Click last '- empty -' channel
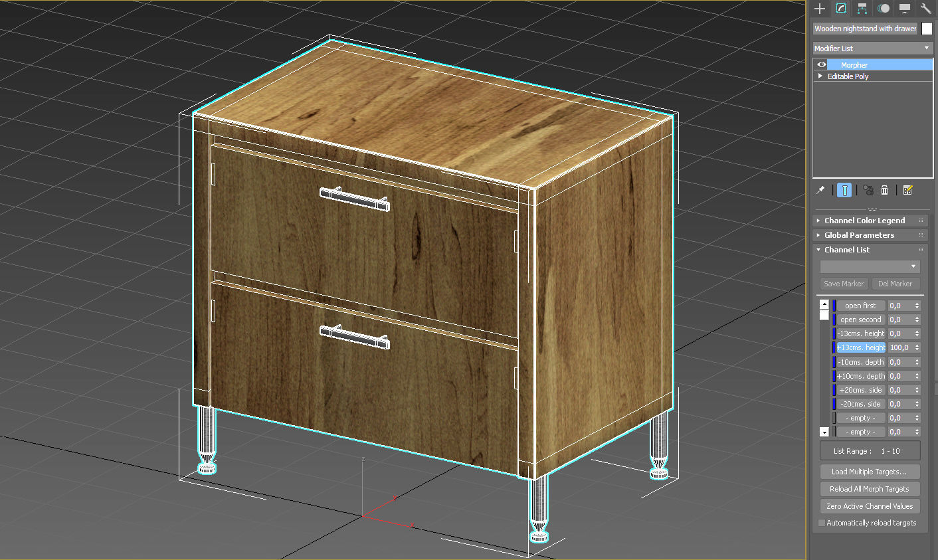This screenshot has height=560, width=938. click(x=861, y=432)
